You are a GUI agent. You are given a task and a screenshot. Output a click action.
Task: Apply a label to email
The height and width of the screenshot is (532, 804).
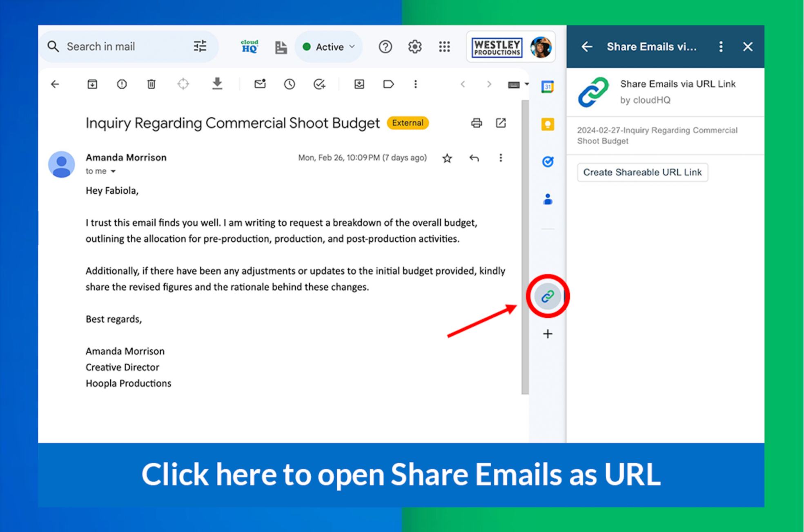pos(388,84)
